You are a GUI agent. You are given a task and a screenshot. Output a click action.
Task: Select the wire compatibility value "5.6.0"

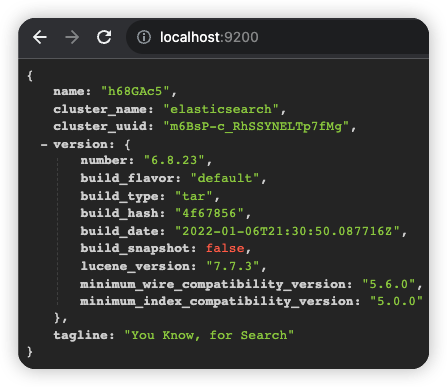(389, 284)
